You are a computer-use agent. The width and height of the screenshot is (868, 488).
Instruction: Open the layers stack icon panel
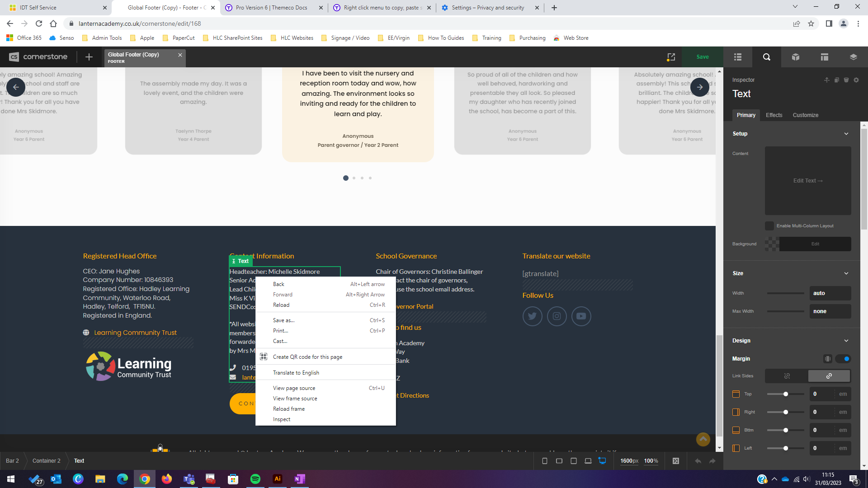click(x=853, y=57)
